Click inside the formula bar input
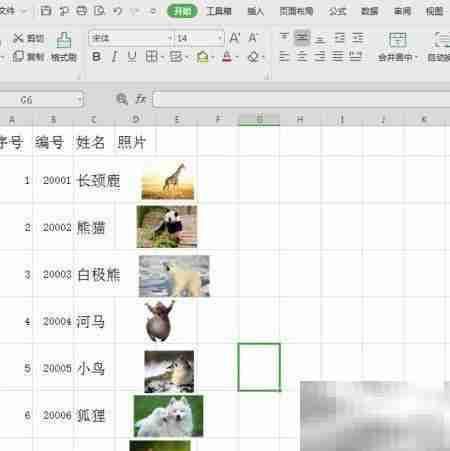Screen dimensions: 450x451 [x=301, y=99]
